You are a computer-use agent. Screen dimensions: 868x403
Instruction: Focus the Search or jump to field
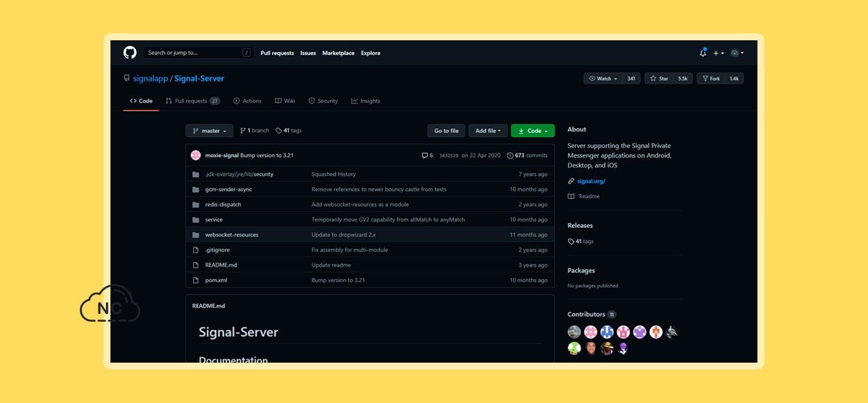(x=199, y=53)
